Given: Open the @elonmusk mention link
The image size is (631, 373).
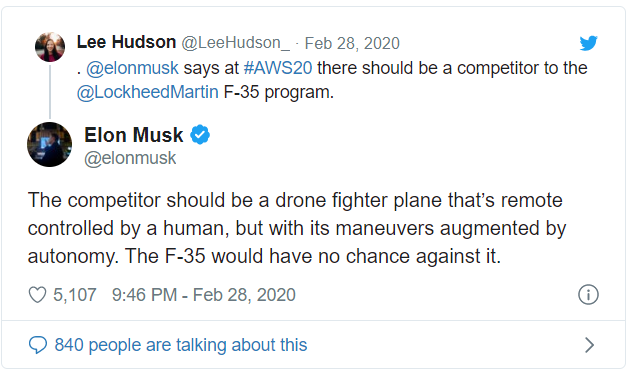Looking at the screenshot, I should [x=132, y=68].
